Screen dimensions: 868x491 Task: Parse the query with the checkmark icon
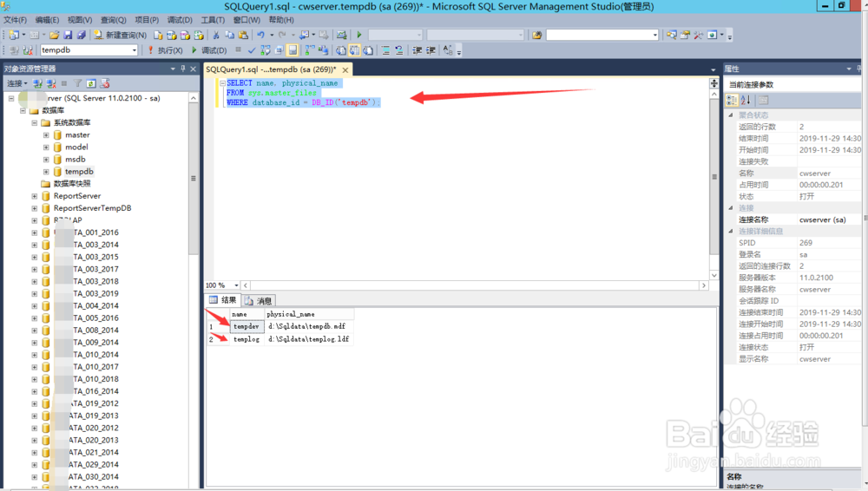(252, 50)
